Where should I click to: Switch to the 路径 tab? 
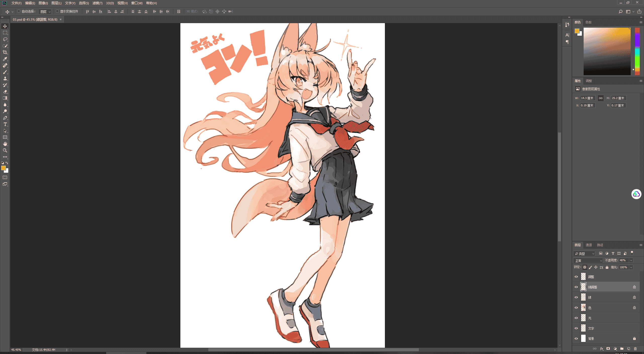pos(600,245)
